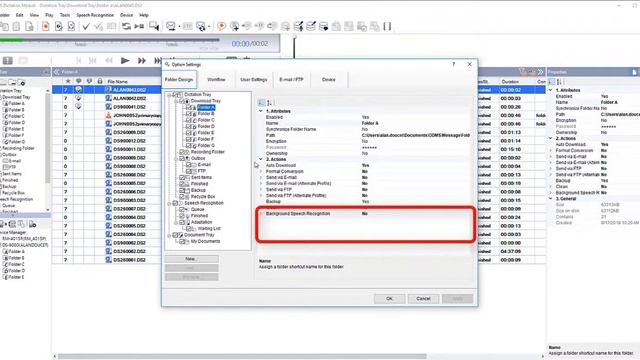Click the orange speech bubble comment icon
The image size is (640, 360).
pos(221,27)
